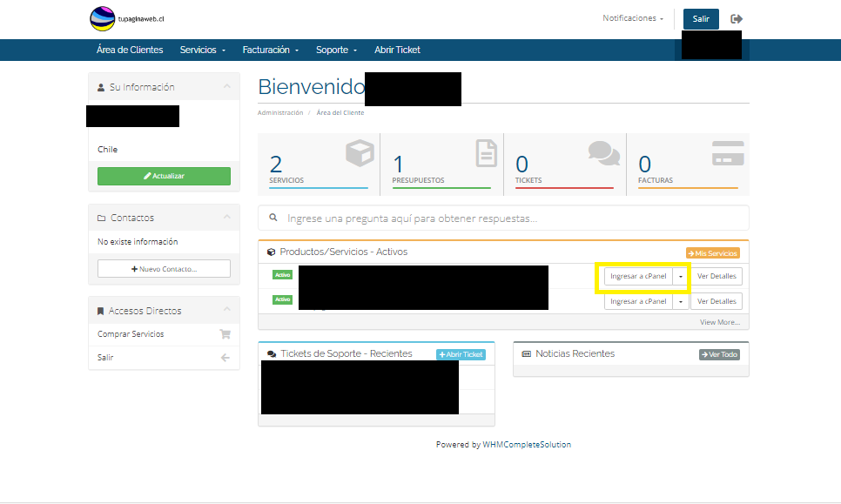
Task: Click the orange Mis Servicios button
Action: pyautogui.click(x=712, y=253)
